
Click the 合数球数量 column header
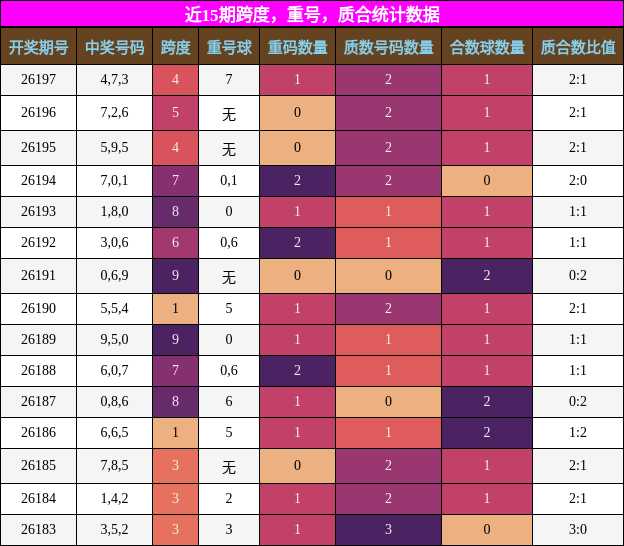[x=487, y=47]
